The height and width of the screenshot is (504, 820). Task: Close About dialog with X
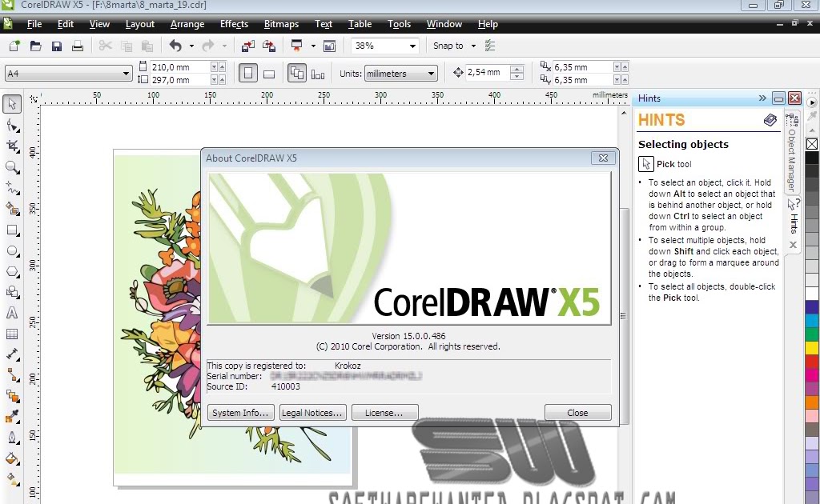pyautogui.click(x=603, y=158)
